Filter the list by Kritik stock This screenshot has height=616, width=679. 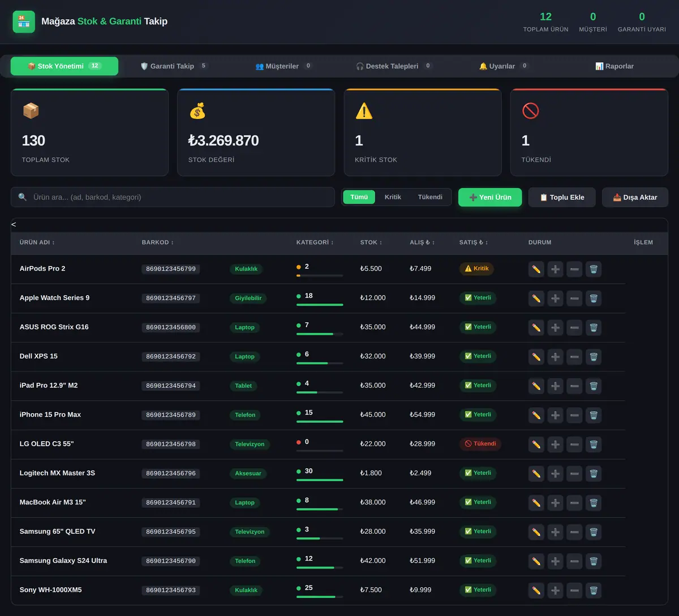point(393,197)
